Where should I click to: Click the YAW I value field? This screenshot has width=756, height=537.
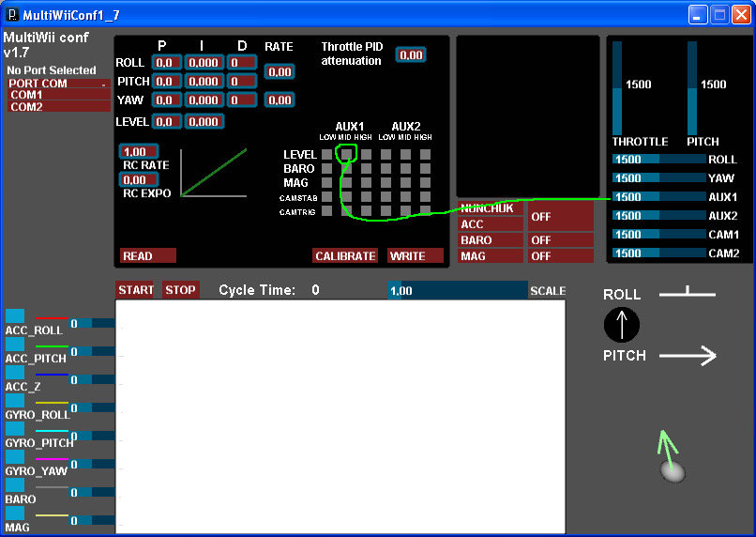click(x=204, y=100)
